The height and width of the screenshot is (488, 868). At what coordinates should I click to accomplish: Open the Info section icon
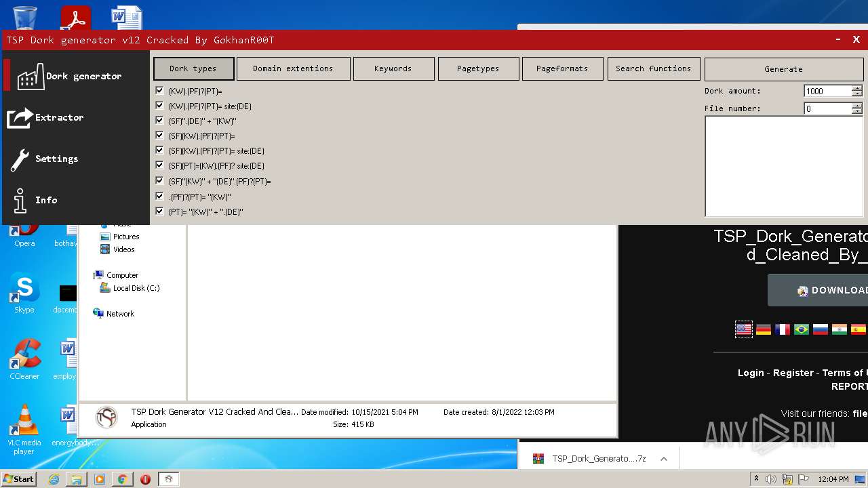20,200
